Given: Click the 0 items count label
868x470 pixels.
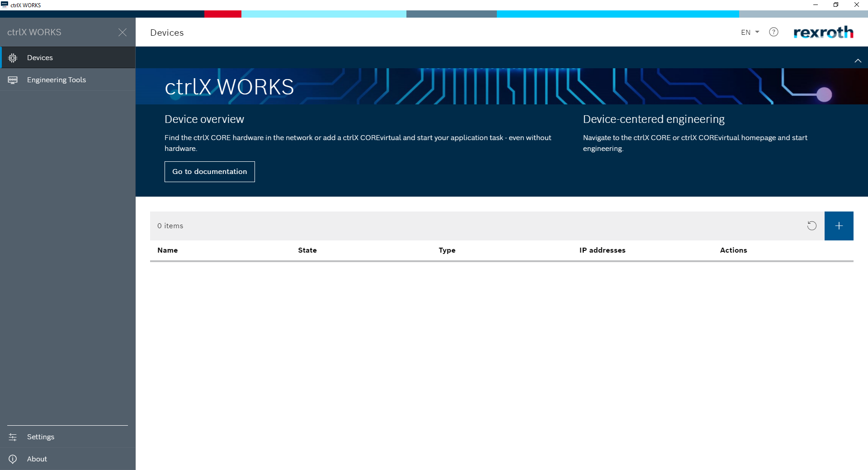Looking at the screenshot, I should coord(170,226).
